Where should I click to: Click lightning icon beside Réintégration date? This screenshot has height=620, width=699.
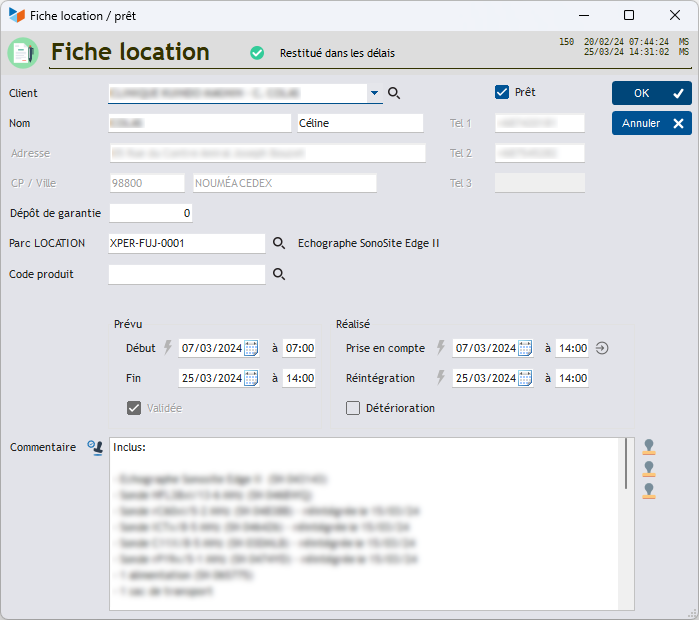(441, 378)
